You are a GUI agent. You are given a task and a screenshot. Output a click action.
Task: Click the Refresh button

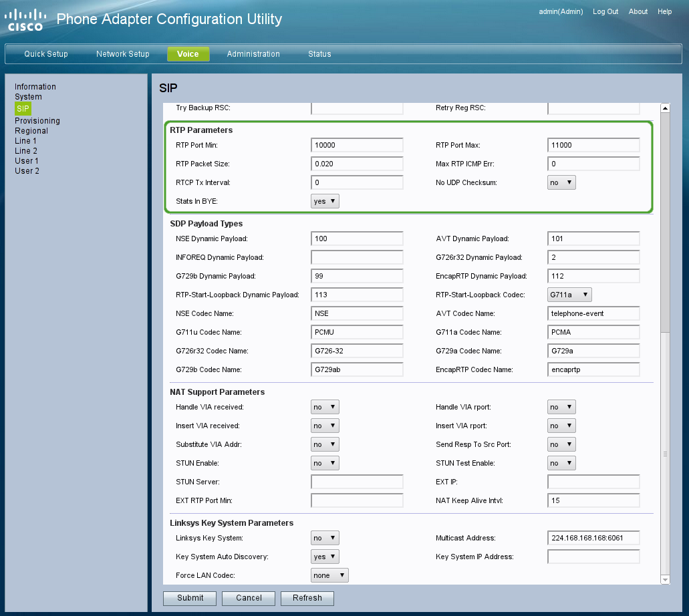(307, 598)
